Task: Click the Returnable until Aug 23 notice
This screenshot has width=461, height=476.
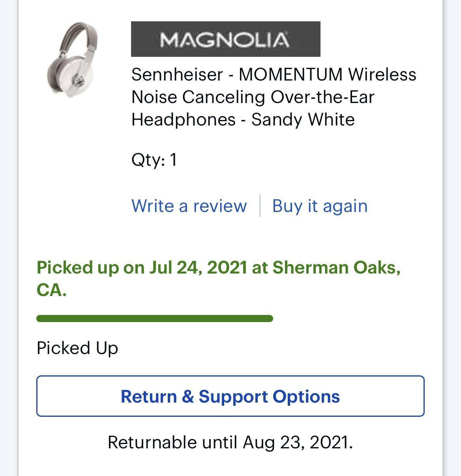Action: pos(230,442)
